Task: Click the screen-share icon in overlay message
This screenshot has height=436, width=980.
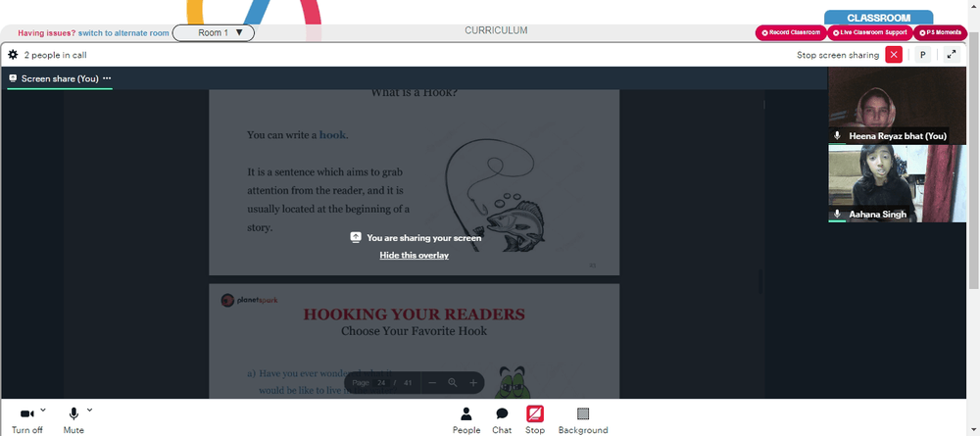Action: click(356, 237)
